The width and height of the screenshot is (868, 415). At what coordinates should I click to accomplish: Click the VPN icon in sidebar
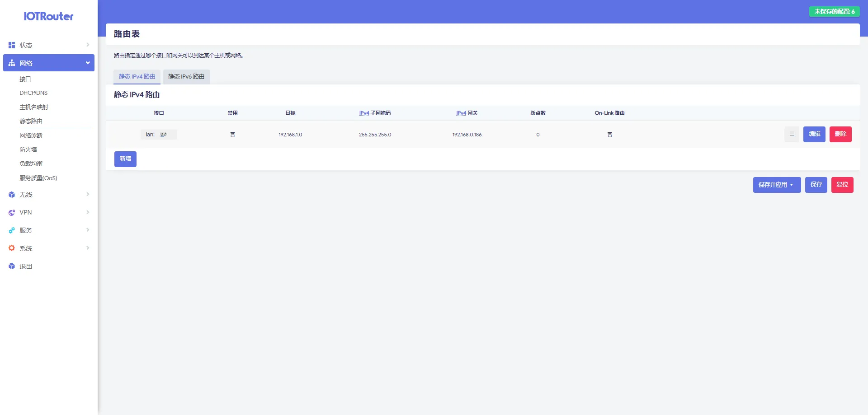coord(12,213)
